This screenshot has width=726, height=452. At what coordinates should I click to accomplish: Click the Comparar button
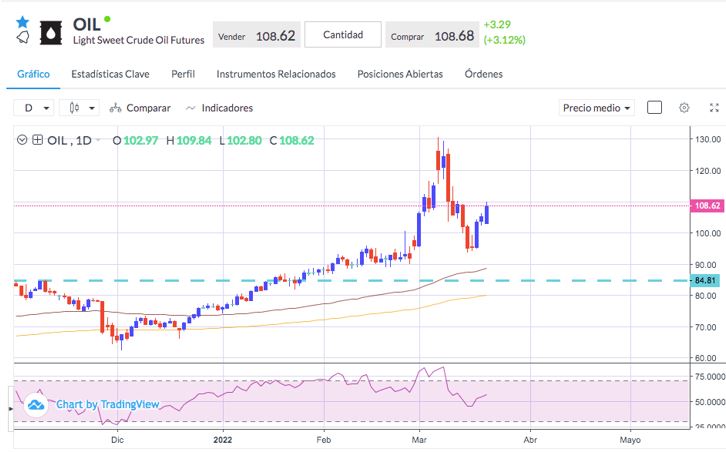pyautogui.click(x=140, y=108)
